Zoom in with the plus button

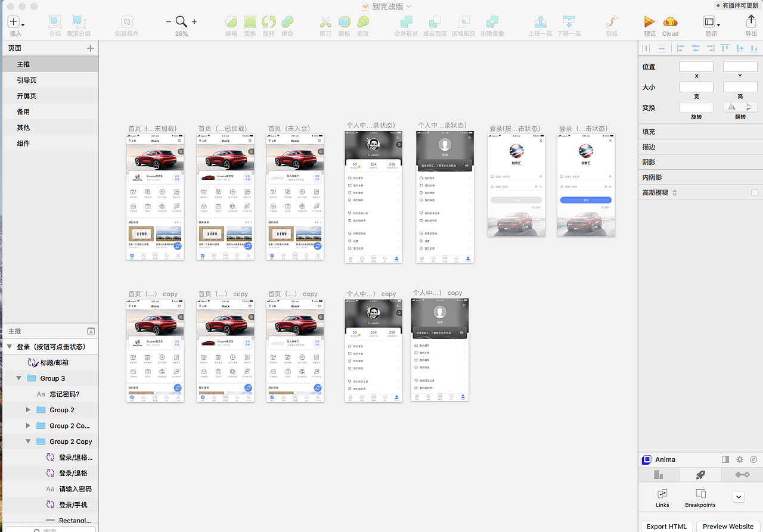(194, 21)
